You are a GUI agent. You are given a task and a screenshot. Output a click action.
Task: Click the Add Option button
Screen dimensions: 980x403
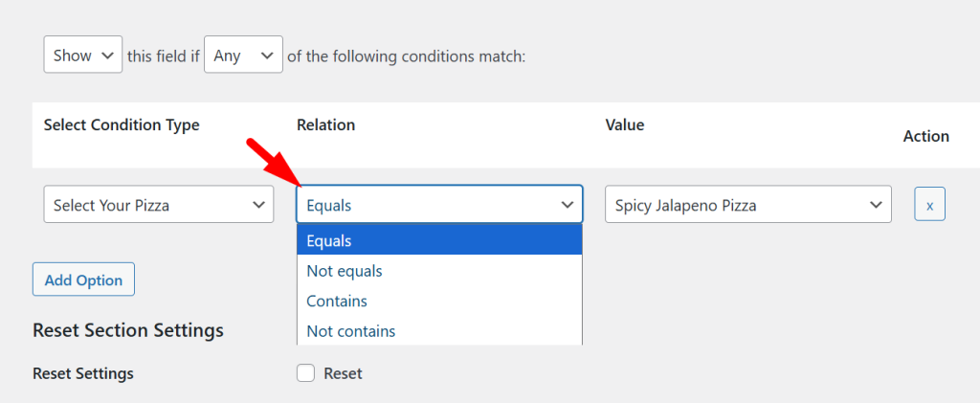(x=83, y=280)
